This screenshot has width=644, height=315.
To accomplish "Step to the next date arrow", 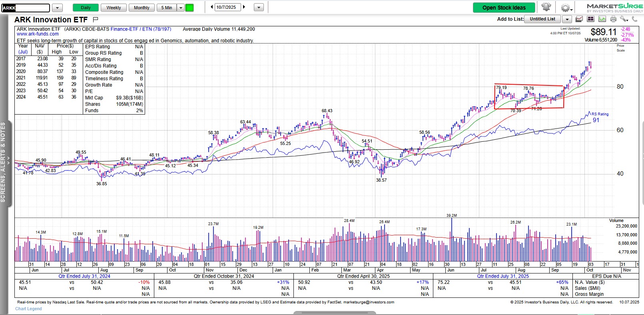I will click(x=244, y=7).
